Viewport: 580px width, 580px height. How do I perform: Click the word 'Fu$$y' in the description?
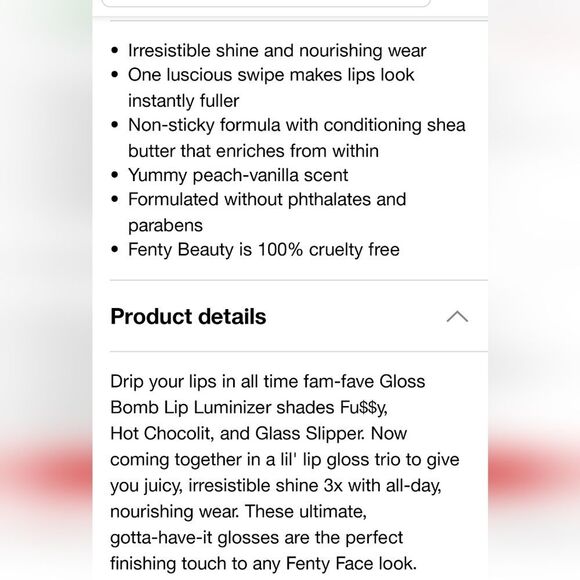(x=364, y=408)
